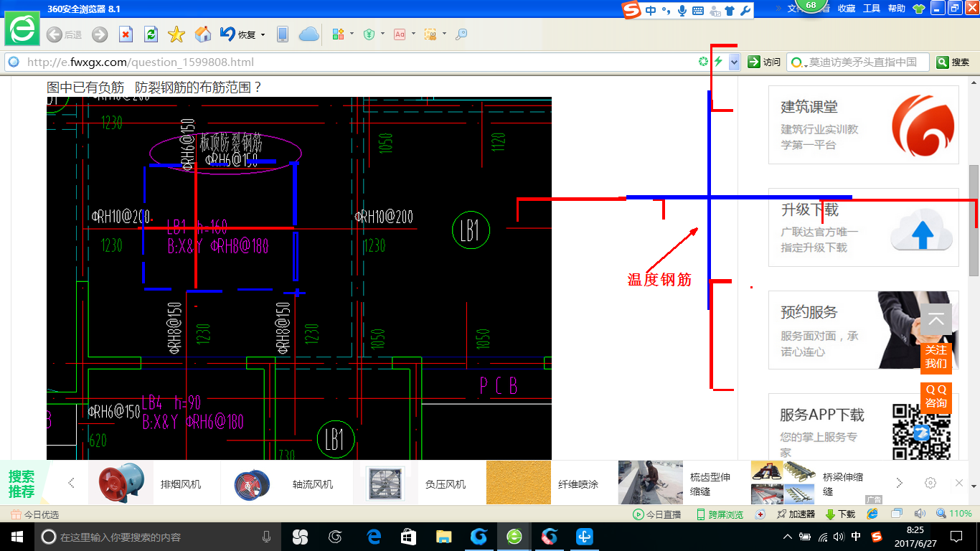Click the magnifier search toolbar icon

pyautogui.click(x=461, y=34)
